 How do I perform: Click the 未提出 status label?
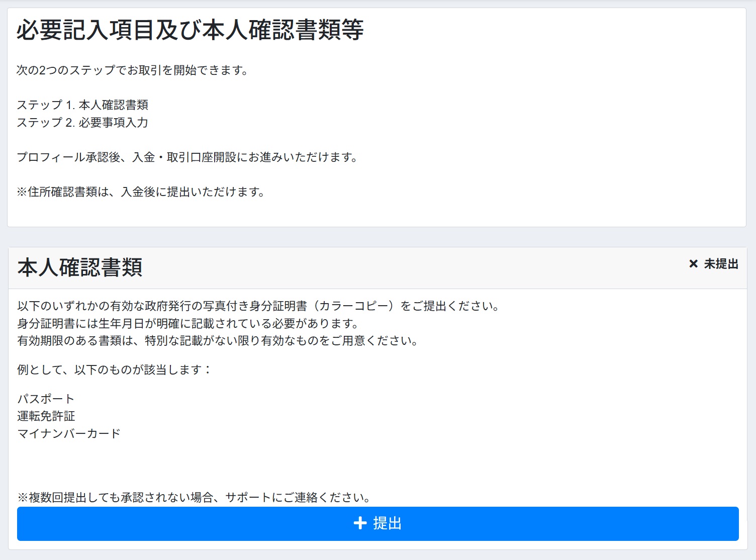pyautogui.click(x=721, y=264)
